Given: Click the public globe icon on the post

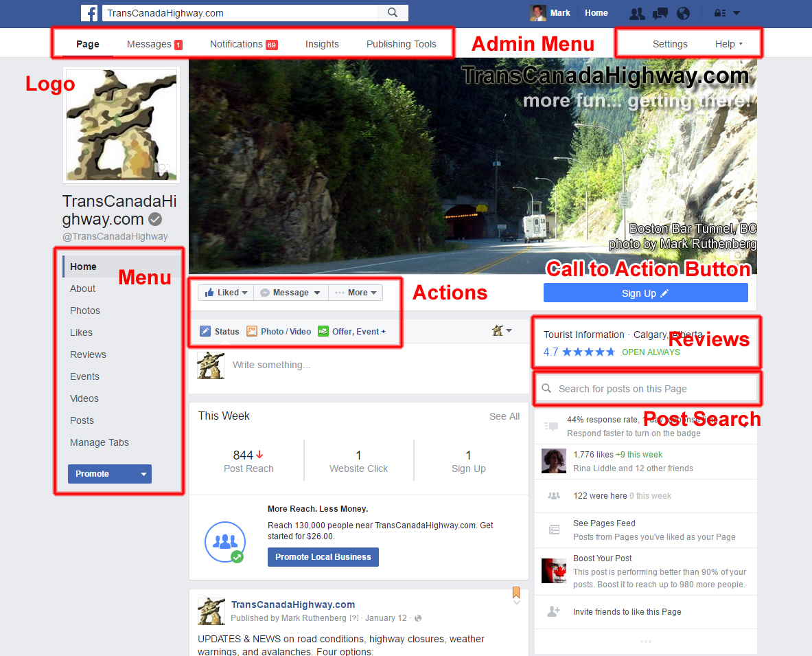Looking at the screenshot, I should (418, 618).
